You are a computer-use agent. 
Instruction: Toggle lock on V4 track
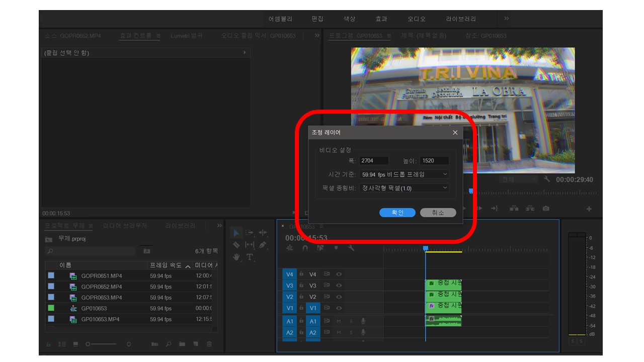301,275
